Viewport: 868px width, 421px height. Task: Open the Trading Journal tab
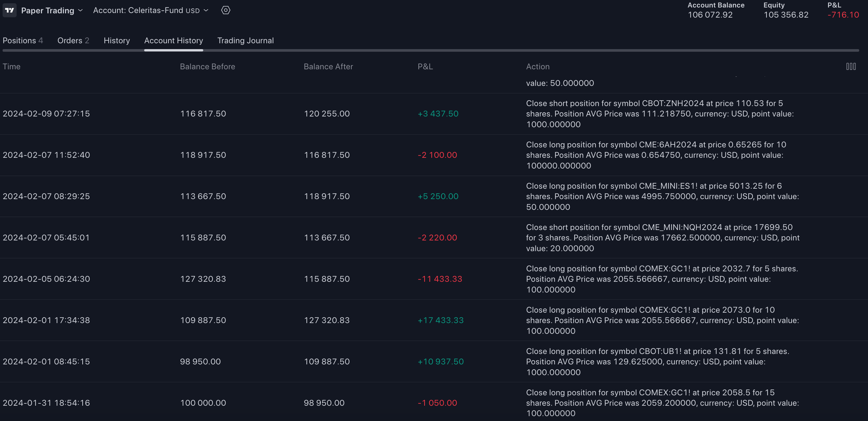tap(245, 40)
